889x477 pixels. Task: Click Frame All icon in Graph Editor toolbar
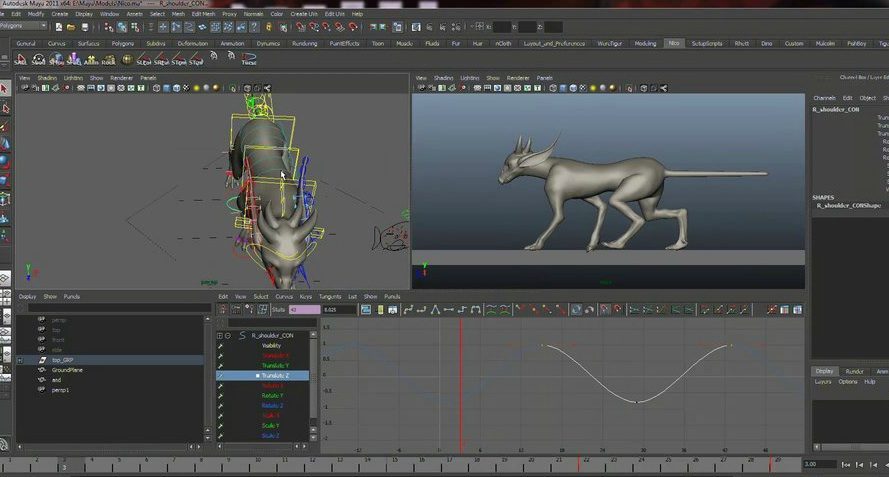pyautogui.click(x=366, y=310)
